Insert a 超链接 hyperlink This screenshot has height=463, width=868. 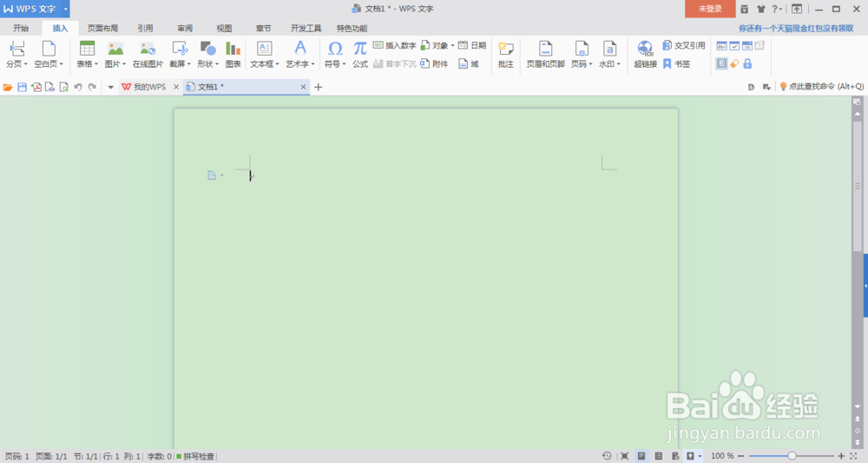click(x=646, y=54)
